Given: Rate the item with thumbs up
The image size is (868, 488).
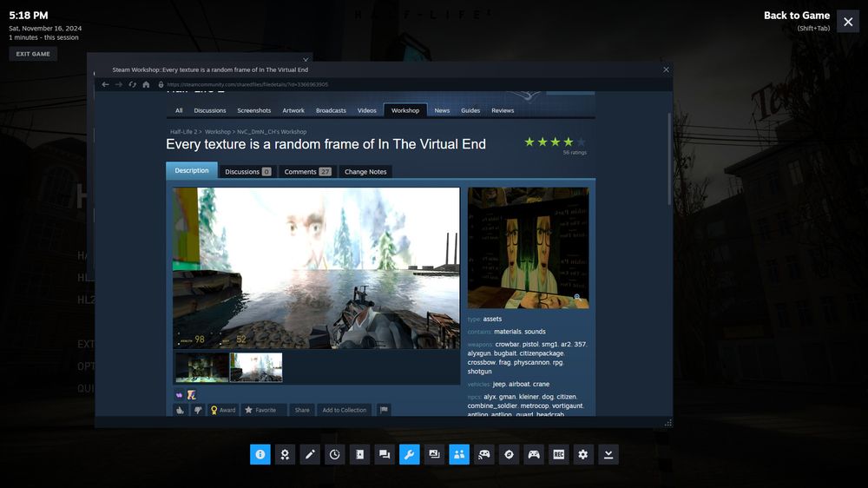Looking at the screenshot, I should [x=180, y=410].
